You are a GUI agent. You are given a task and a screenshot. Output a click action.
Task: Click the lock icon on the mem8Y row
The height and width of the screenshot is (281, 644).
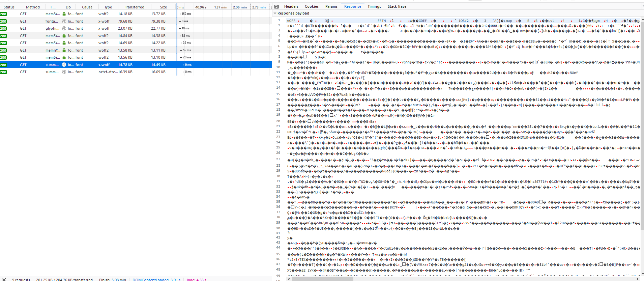click(64, 14)
